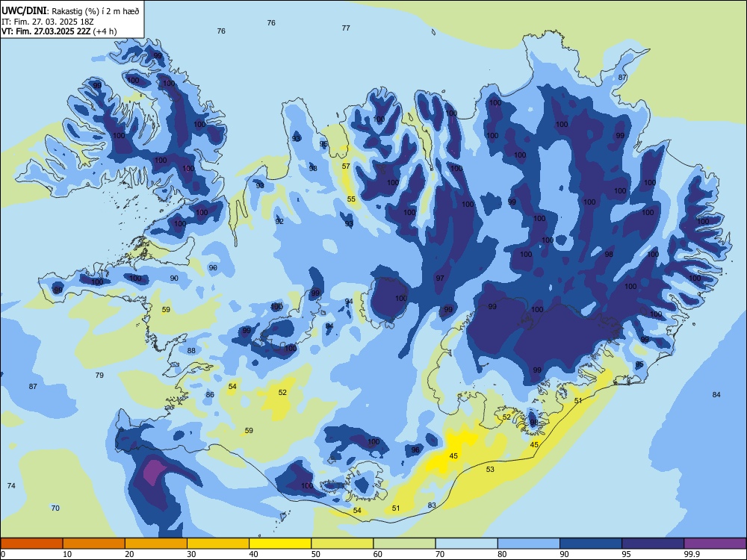Select the 20–30 amber legend swatch
The width and height of the screenshot is (747, 560).
[x=156, y=544]
